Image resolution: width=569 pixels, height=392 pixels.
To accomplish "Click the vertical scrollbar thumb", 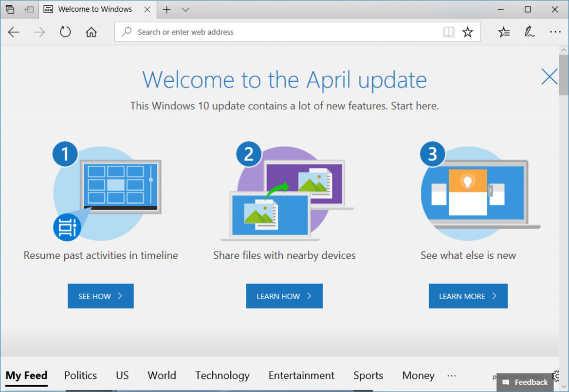I will 564,75.
